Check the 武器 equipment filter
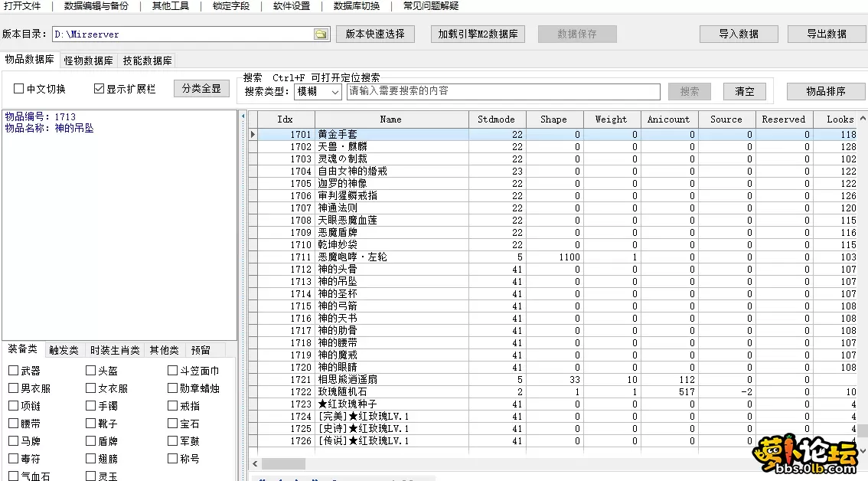The height and width of the screenshot is (481, 868). click(x=13, y=369)
